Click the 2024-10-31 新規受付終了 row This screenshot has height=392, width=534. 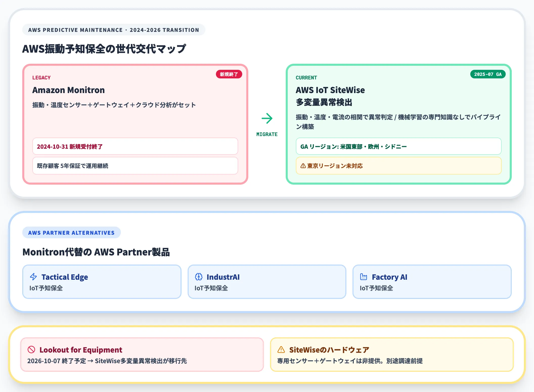(x=135, y=146)
